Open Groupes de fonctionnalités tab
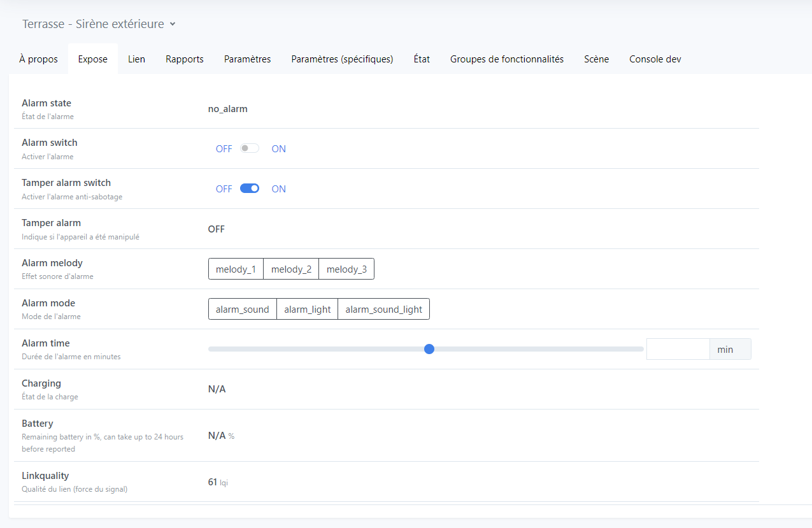Screen dimensions: 812x528 point(507,59)
